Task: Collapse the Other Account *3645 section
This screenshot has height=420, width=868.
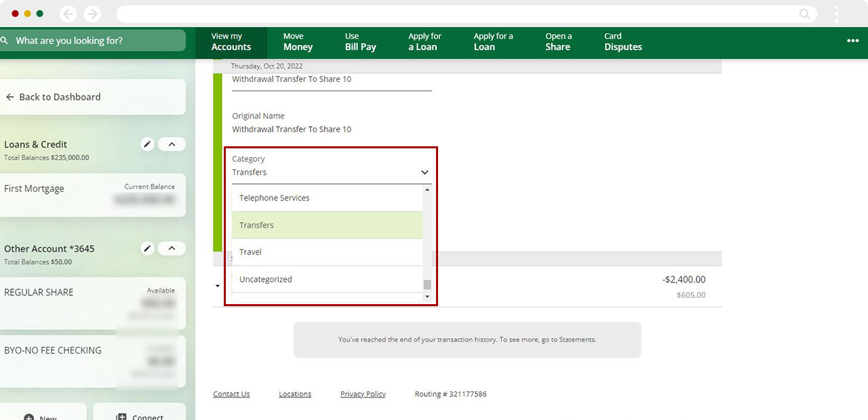Action: [172, 249]
